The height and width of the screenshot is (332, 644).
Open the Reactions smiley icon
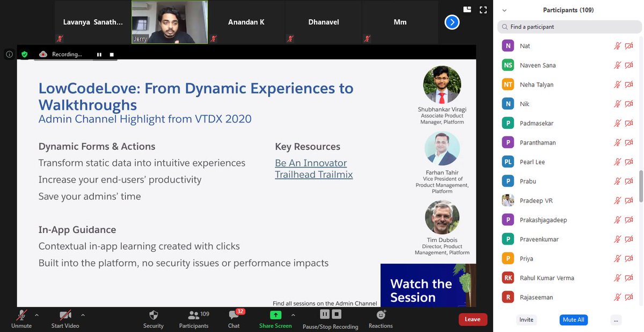[x=381, y=315]
